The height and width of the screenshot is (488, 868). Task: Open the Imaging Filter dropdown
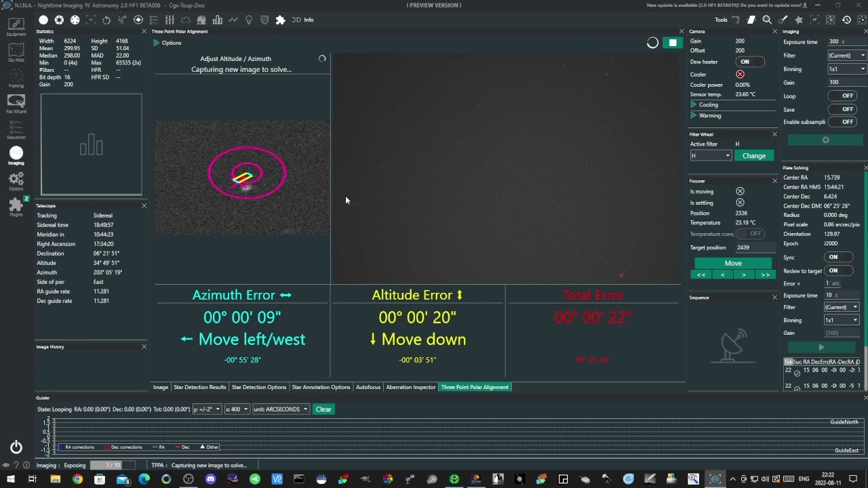coord(846,56)
